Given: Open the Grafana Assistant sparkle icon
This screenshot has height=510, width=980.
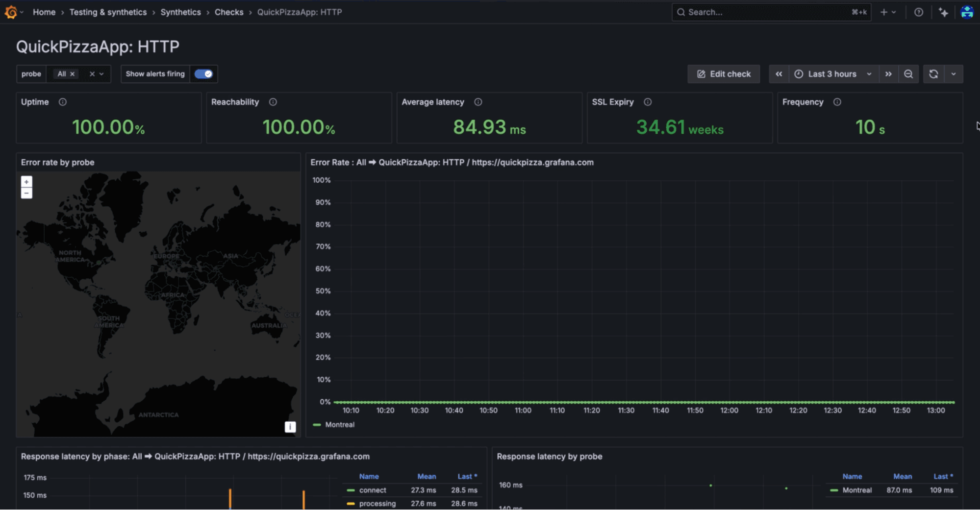Looking at the screenshot, I should [943, 12].
